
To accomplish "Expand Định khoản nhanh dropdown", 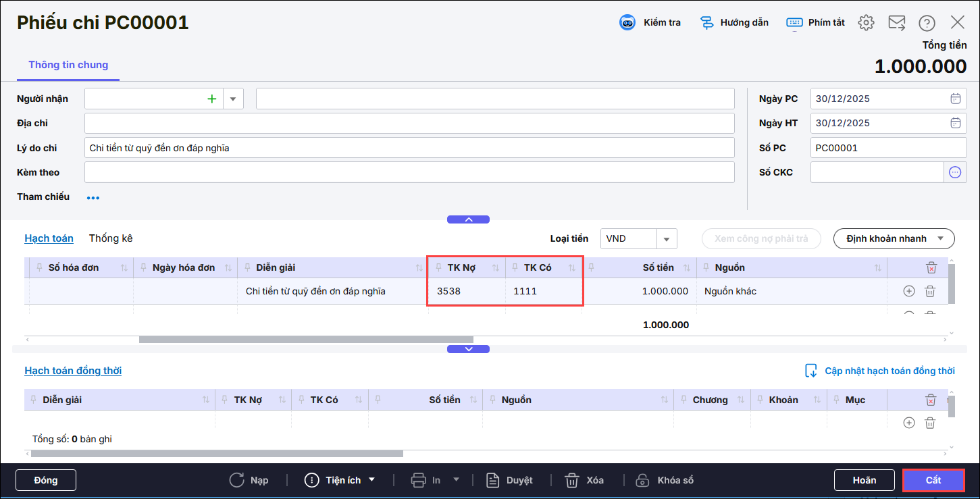I will [941, 238].
